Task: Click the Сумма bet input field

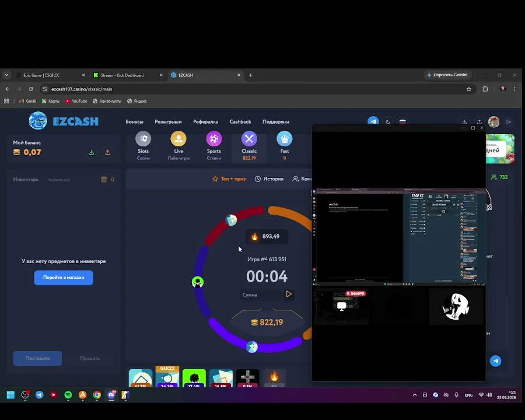Action: 261,295
